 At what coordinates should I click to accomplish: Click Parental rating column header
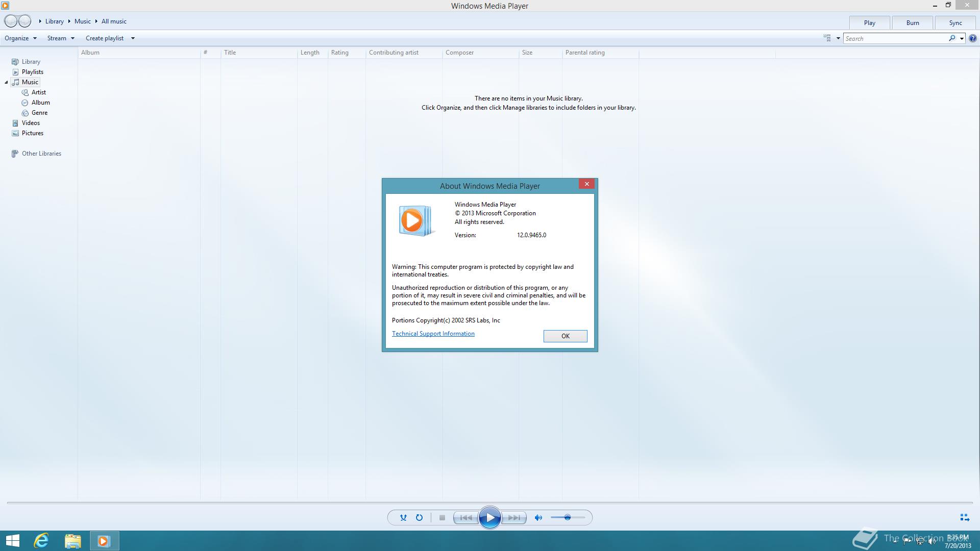[601, 53]
